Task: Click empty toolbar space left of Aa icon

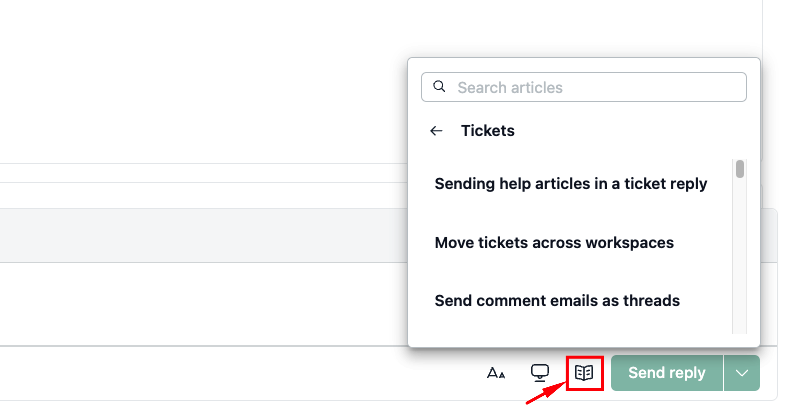Action: point(240,373)
